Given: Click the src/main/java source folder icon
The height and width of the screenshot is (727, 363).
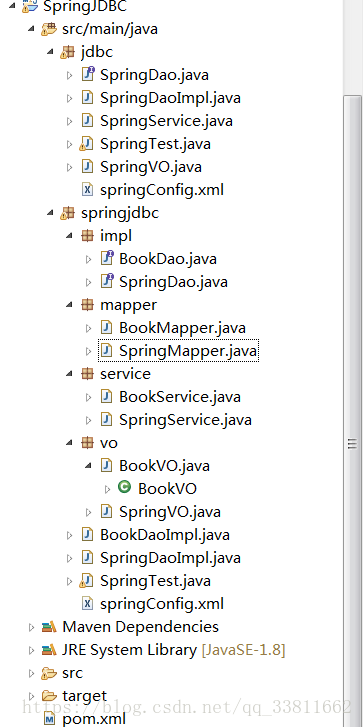Looking at the screenshot, I should click(49, 29).
